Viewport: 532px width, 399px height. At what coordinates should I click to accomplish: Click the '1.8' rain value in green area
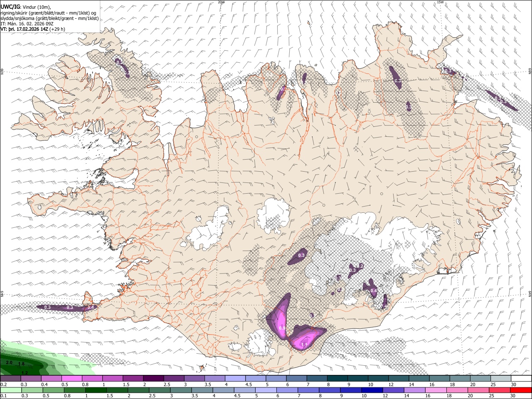point(22,364)
